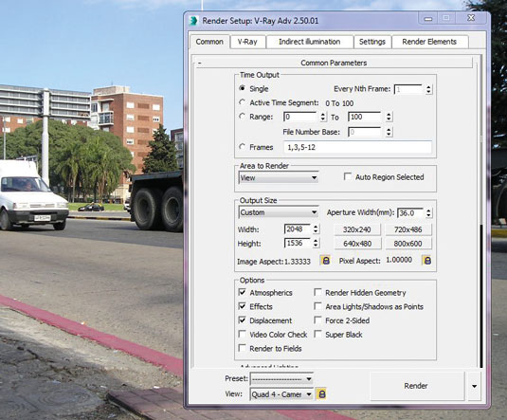Enable the Auto Region Selected checkbox
The width and height of the screenshot is (507, 420).
pos(348,176)
